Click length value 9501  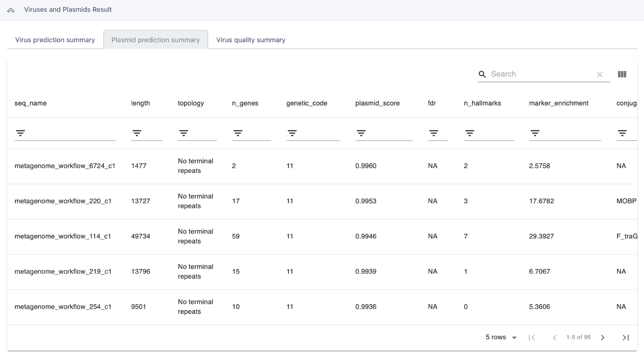(x=139, y=306)
